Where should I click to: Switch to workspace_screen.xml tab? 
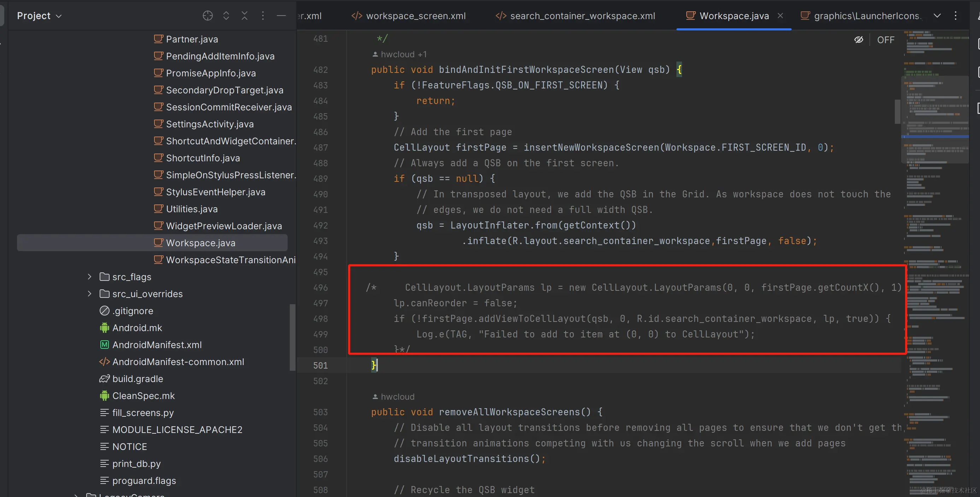point(409,16)
